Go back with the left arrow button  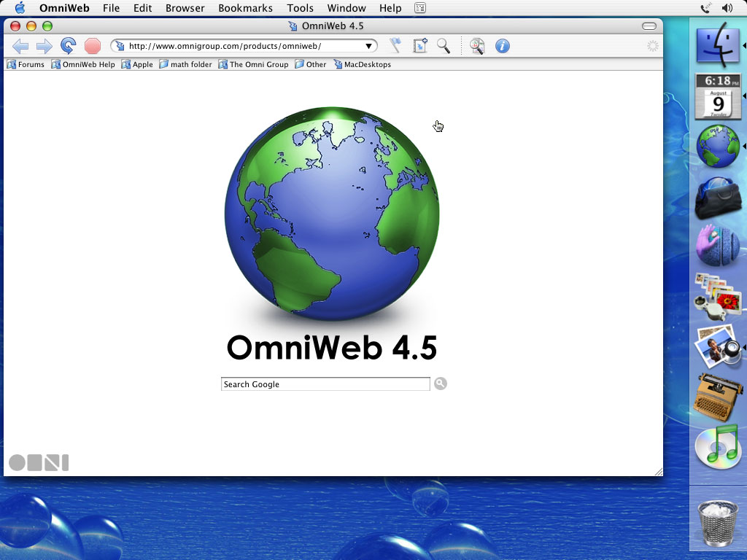(x=20, y=46)
